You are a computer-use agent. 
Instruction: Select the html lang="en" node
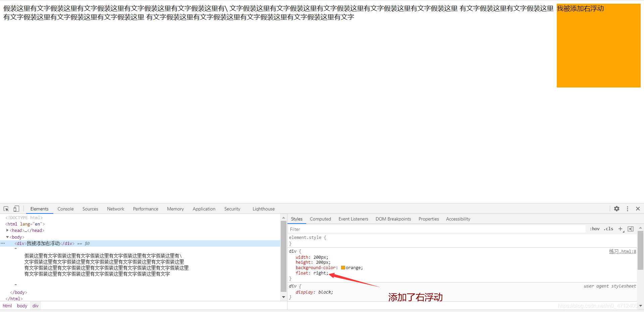pyautogui.click(x=25, y=224)
